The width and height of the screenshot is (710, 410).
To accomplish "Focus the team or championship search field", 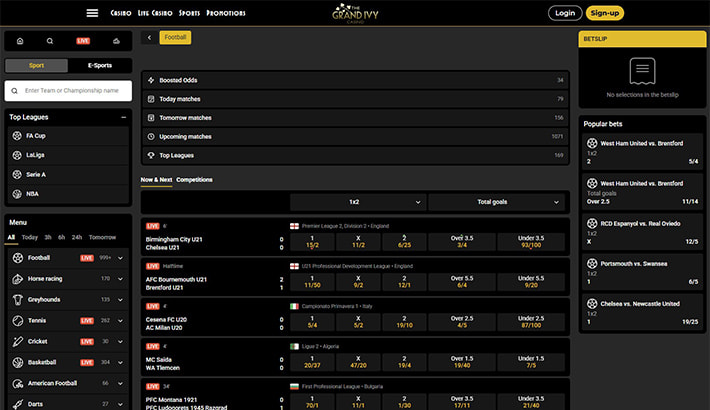I will [68, 91].
